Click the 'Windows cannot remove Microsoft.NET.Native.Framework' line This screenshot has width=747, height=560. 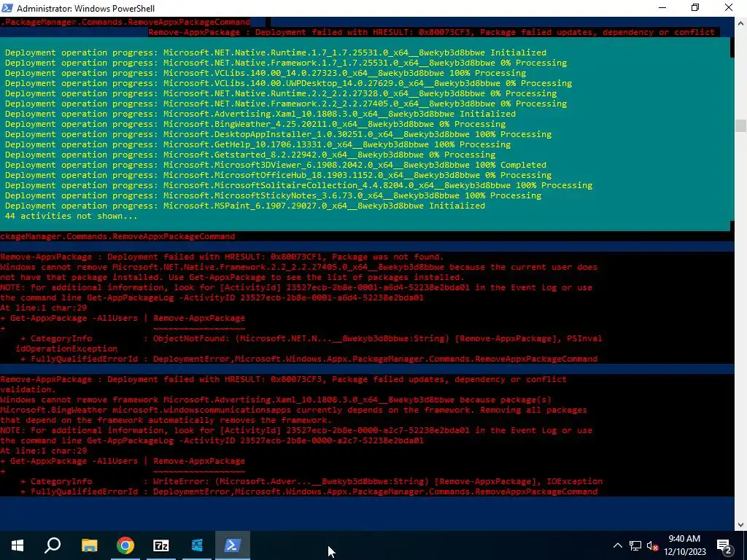(x=298, y=267)
